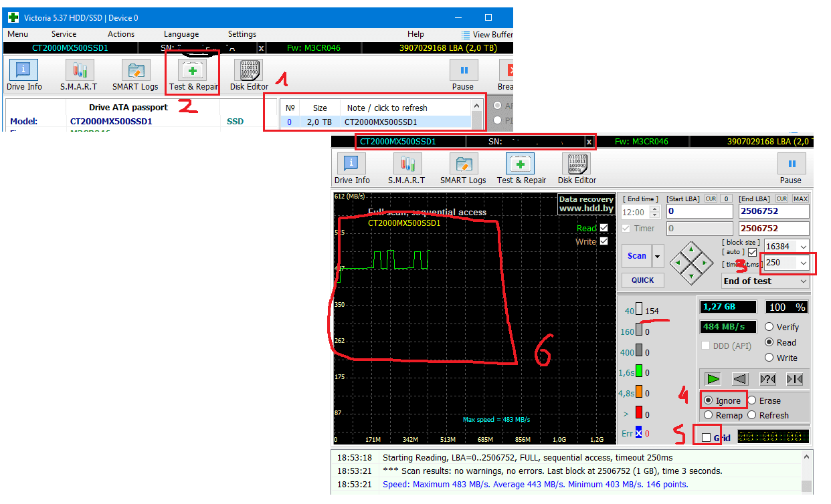Click the butterfly scan mode button
831x504 pixels.
pos(794,379)
